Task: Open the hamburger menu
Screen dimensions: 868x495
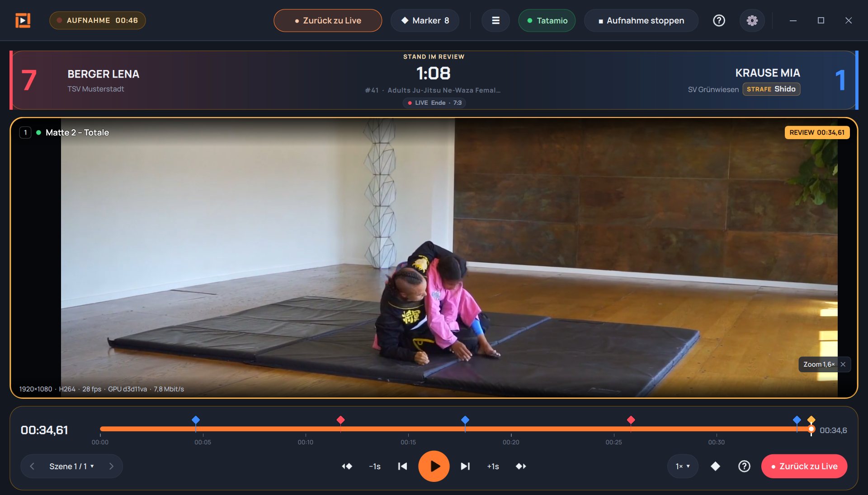Action: pos(495,20)
